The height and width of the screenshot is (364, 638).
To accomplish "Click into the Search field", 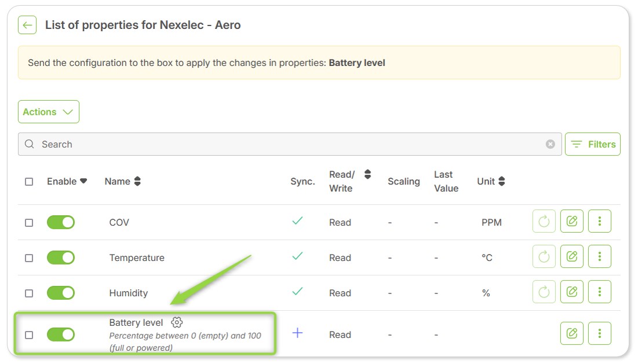I will click(290, 144).
